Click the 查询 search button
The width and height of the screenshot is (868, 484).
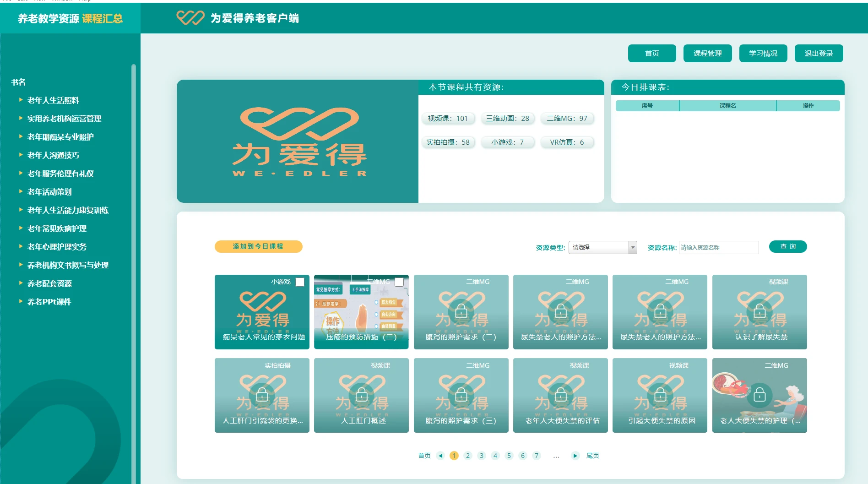pyautogui.click(x=788, y=246)
